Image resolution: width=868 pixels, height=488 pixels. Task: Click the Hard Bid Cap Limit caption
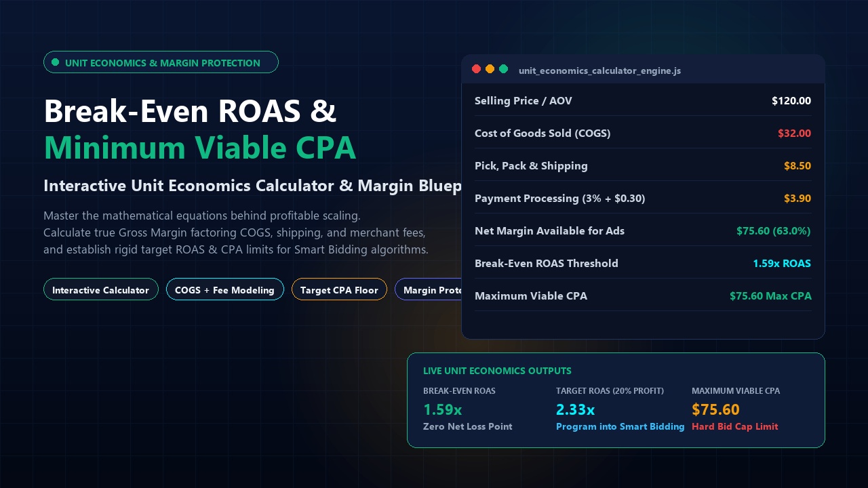(734, 427)
